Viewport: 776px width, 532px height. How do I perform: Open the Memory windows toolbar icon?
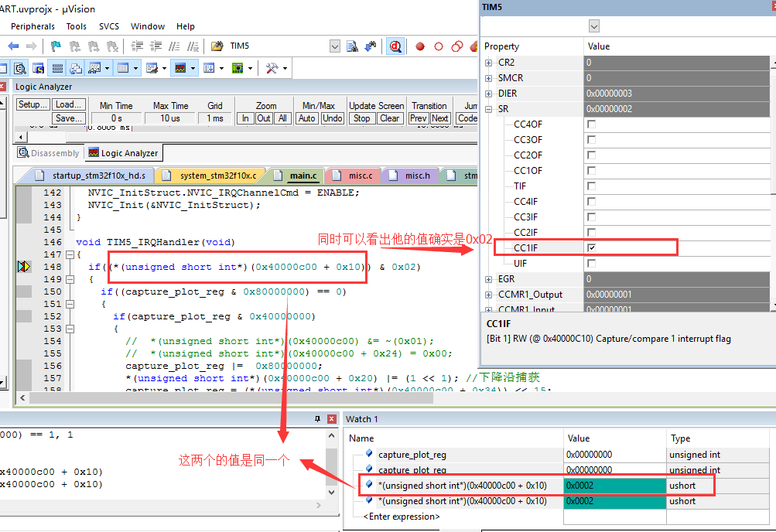coord(123,68)
